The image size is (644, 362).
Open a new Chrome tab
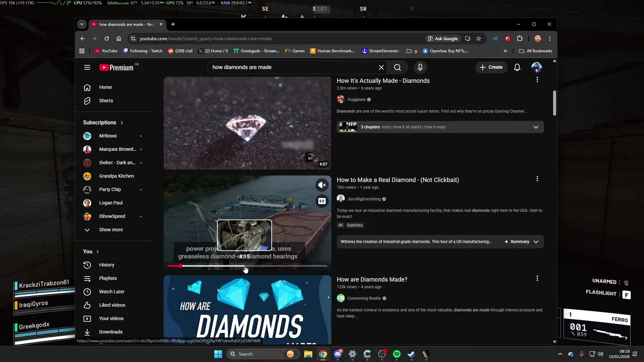pos(173,24)
